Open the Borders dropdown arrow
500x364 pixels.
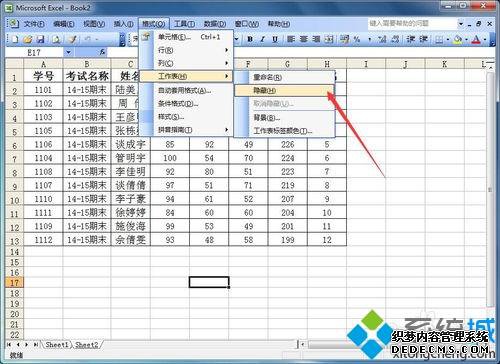448,40
